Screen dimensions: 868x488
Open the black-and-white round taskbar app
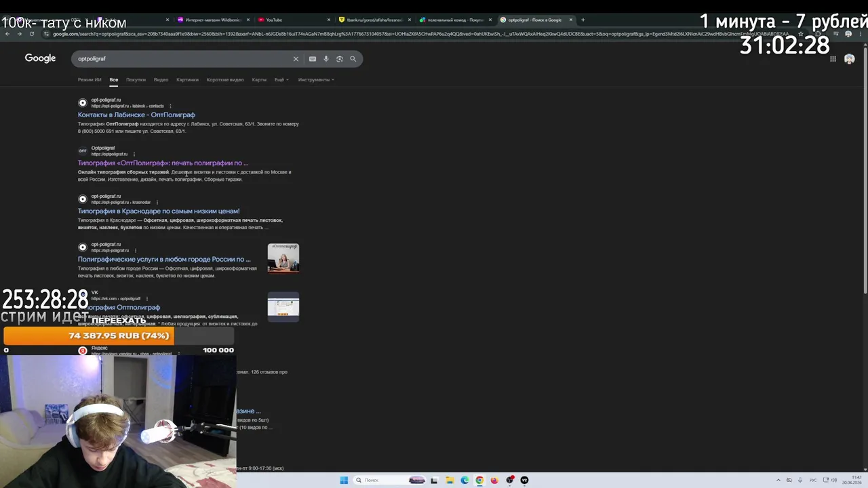(524, 480)
